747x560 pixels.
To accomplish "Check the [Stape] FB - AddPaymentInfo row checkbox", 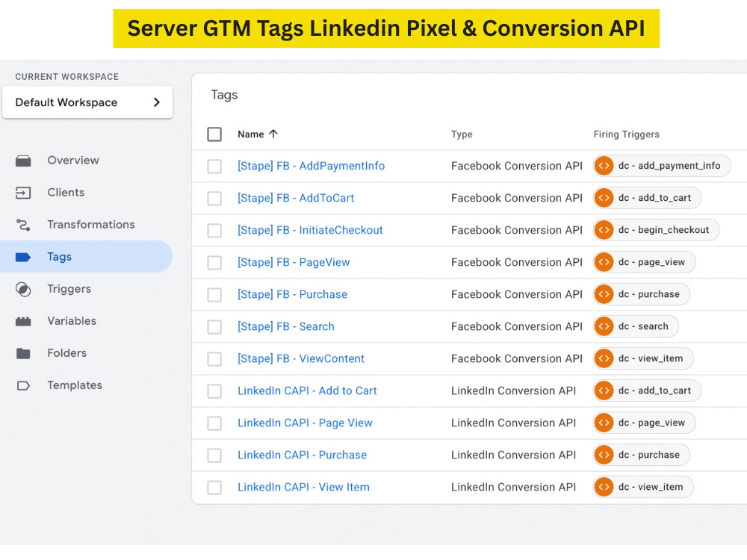I will click(x=214, y=167).
